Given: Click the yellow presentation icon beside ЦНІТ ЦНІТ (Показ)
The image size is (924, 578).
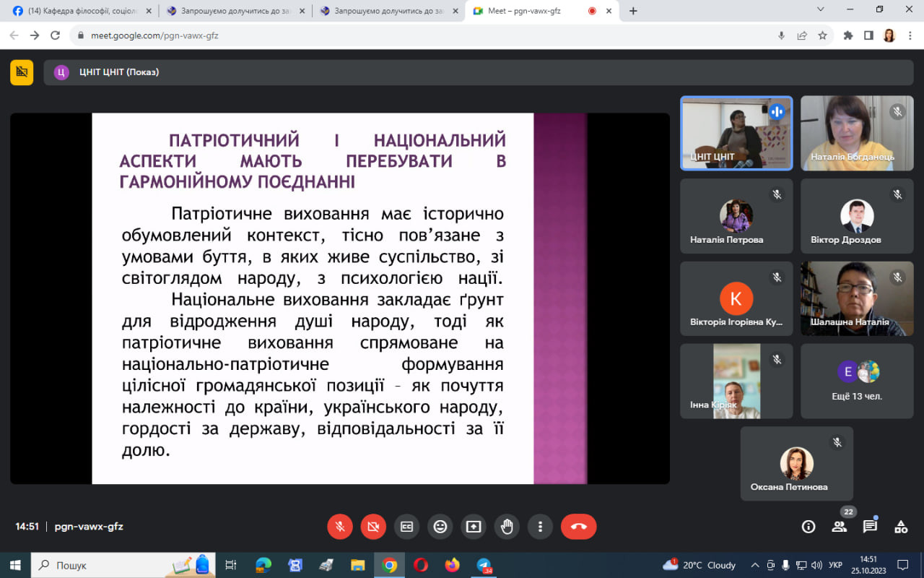Looking at the screenshot, I should point(22,72).
